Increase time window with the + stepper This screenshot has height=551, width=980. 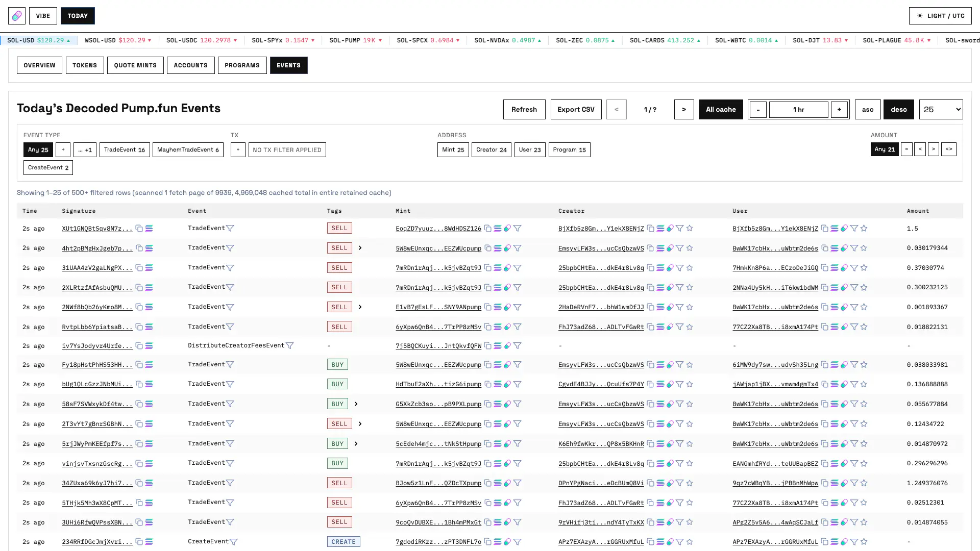click(839, 109)
